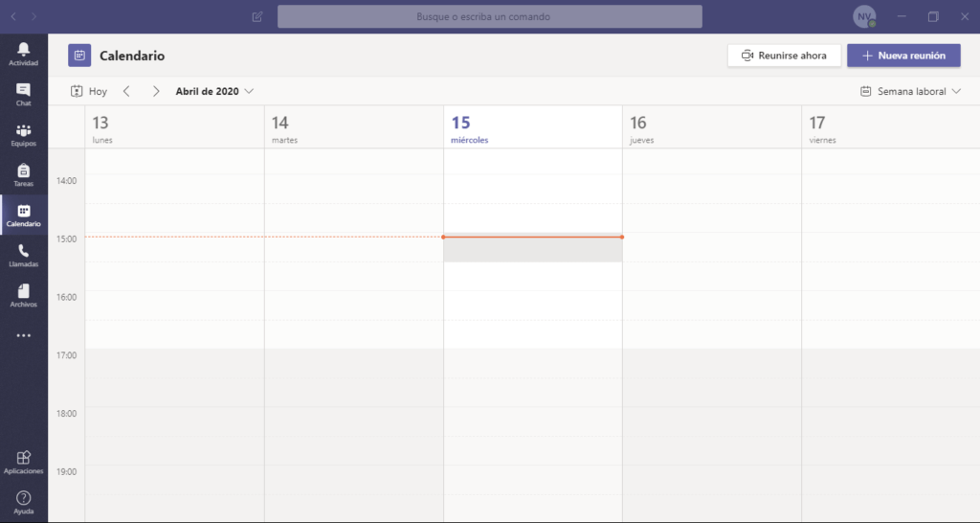Open the Actividad bell icon
This screenshot has width=980, height=523.
coord(23,53)
